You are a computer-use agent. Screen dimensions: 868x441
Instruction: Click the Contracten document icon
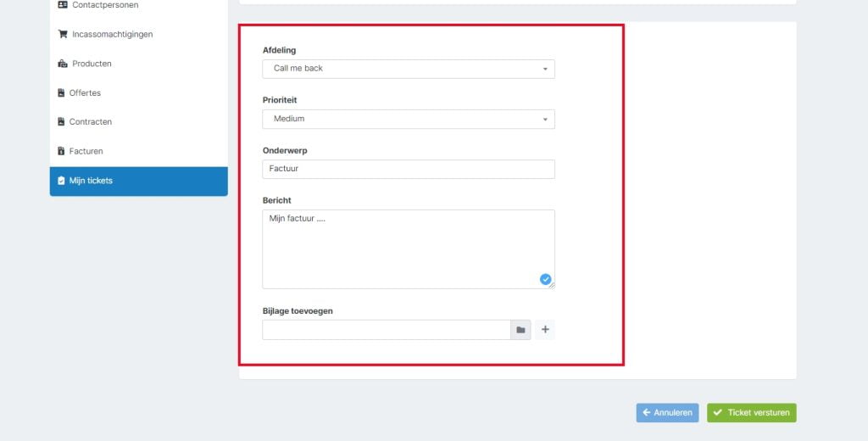click(x=61, y=121)
